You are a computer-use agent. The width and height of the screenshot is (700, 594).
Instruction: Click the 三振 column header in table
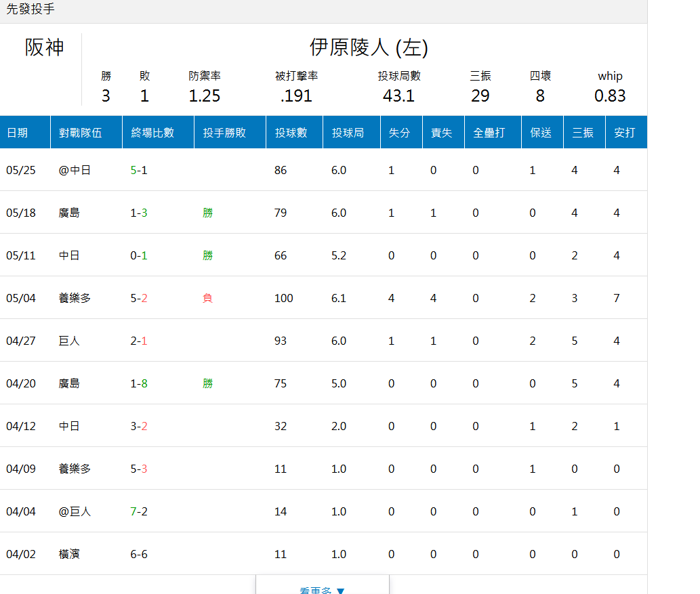tap(584, 133)
